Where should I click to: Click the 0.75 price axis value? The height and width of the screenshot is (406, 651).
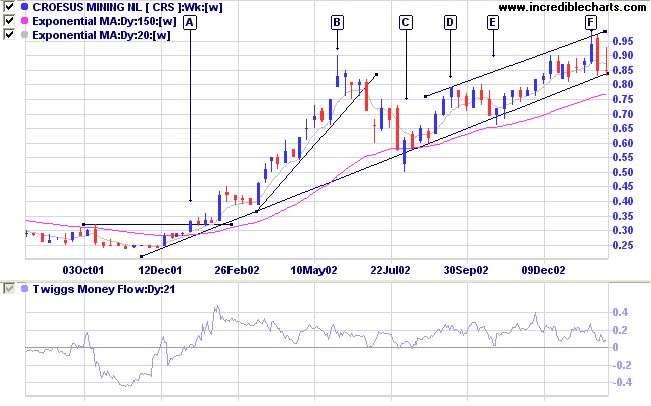tap(623, 99)
